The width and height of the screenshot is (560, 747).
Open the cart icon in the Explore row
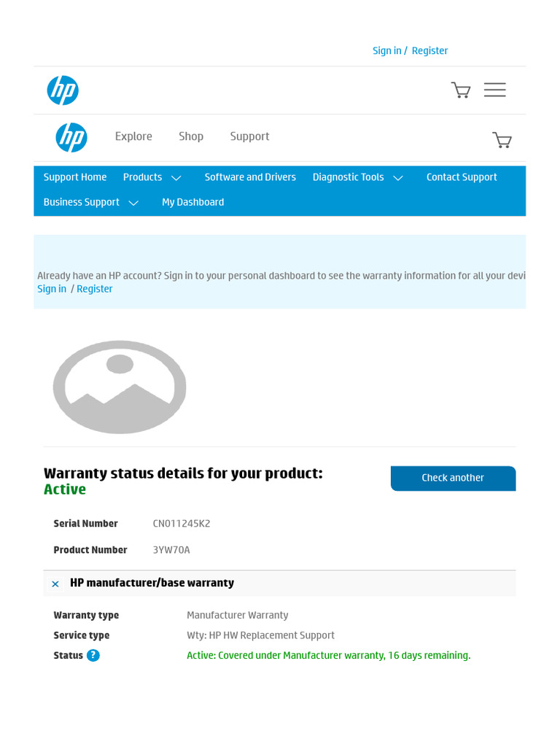[x=502, y=140]
